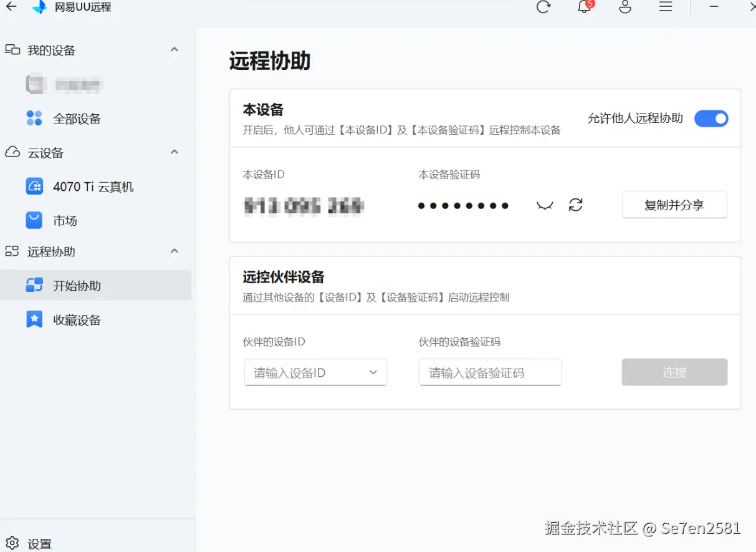Open the hamburger menu icon
The image size is (756, 552).
[x=666, y=7]
